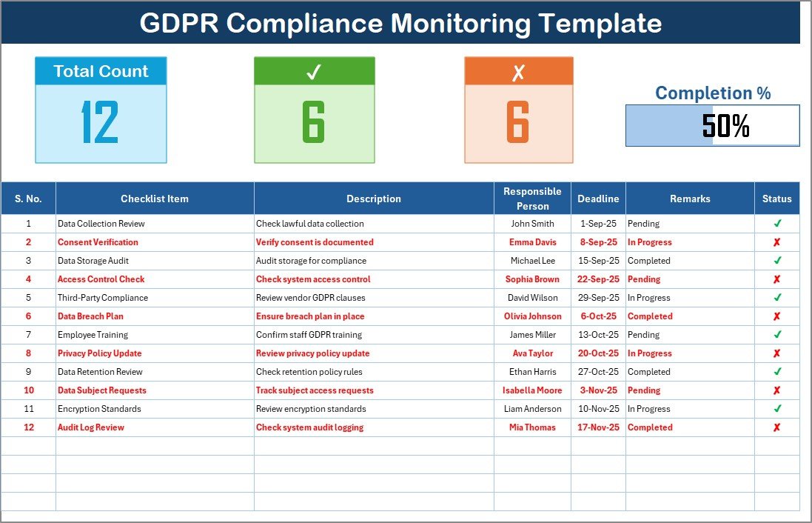
Task: Select the deadline 17-Nov-25
Action: coord(598,427)
